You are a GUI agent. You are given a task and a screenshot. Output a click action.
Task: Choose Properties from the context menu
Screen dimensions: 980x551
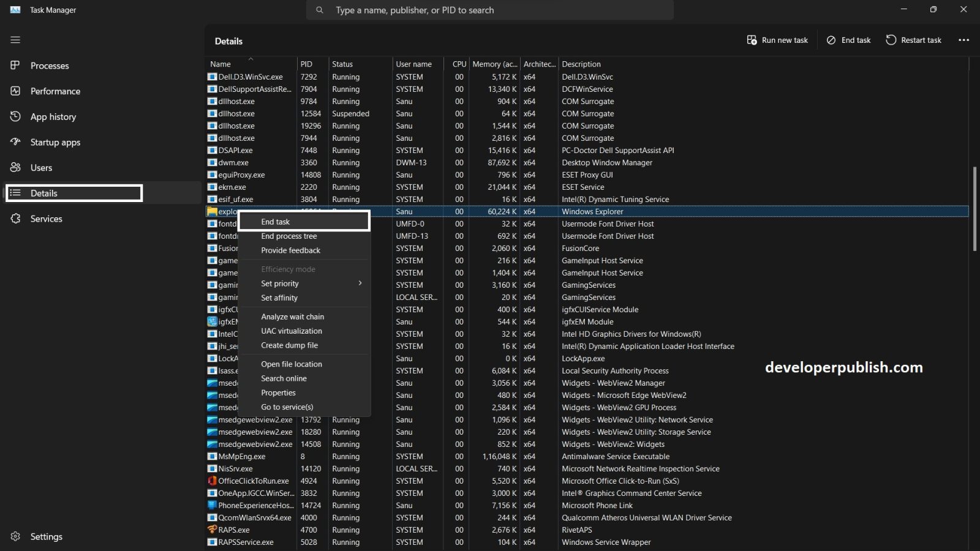pos(278,393)
